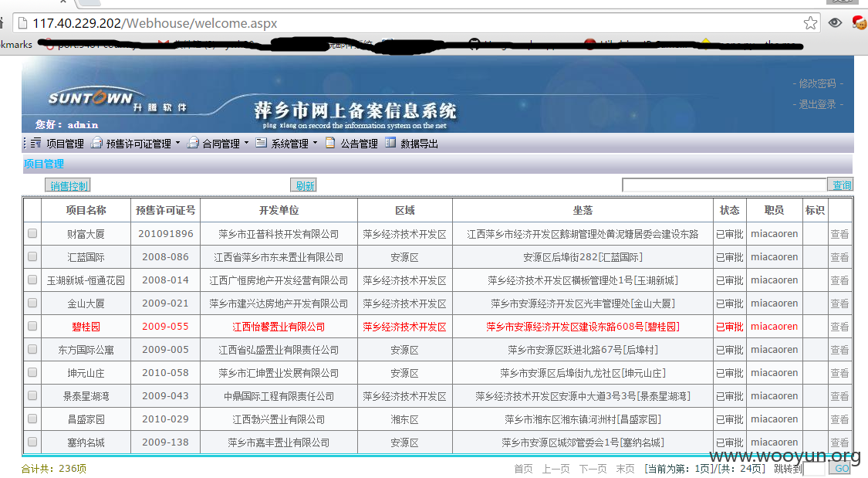Click 修改密码 link
Image resolution: width=868 pixels, height=478 pixels.
point(817,83)
